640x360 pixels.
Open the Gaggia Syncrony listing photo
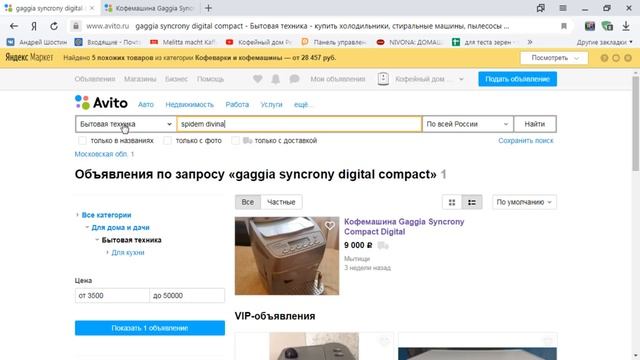click(x=287, y=256)
